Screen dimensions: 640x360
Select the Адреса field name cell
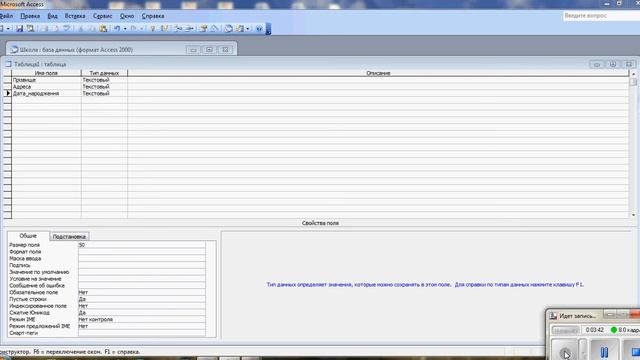[x=47, y=87]
